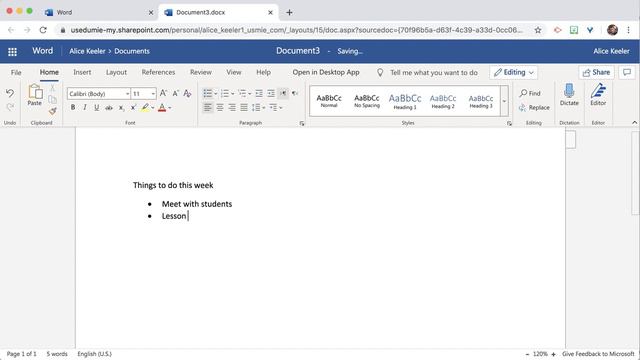Switch to the Layout tab
This screenshot has width=640, height=360.
(116, 72)
